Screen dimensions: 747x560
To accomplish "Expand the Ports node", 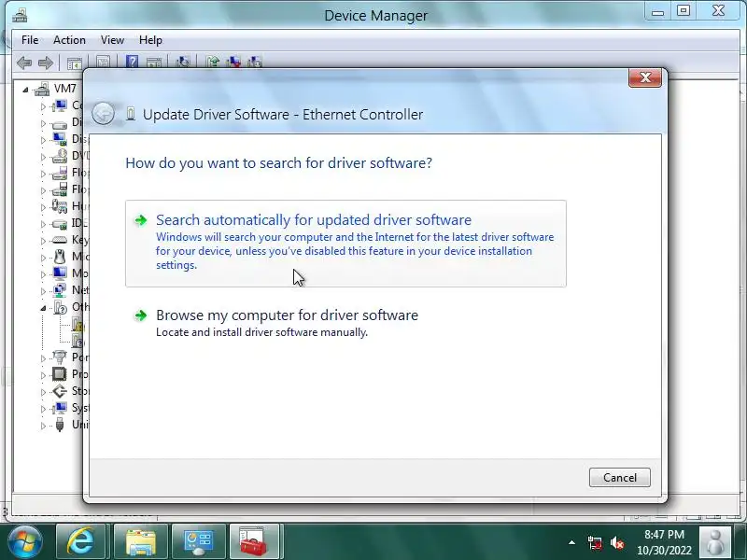I will pyautogui.click(x=43, y=358).
